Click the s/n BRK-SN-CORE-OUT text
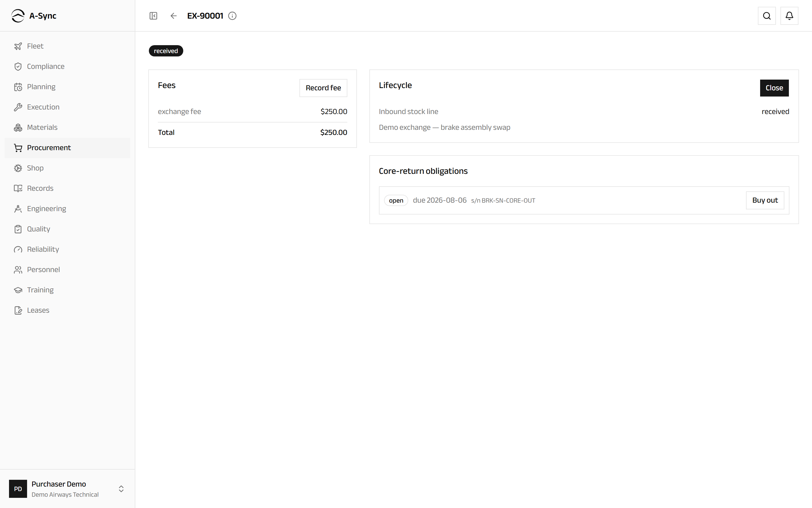The width and height of the screenshot is (812, 508). (503, 201)
